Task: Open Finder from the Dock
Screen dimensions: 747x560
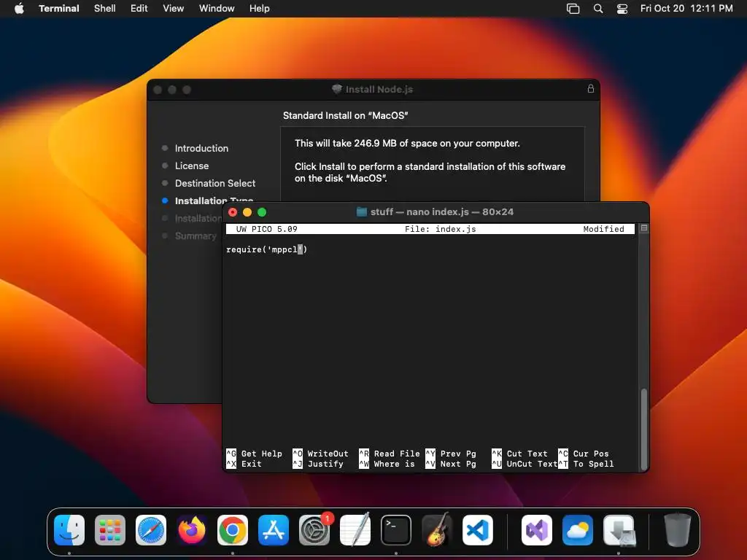Action: tap(69, 530)
